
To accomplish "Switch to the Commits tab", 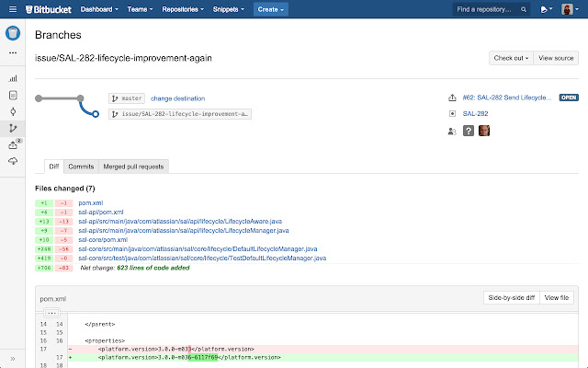I will (81, 166).
